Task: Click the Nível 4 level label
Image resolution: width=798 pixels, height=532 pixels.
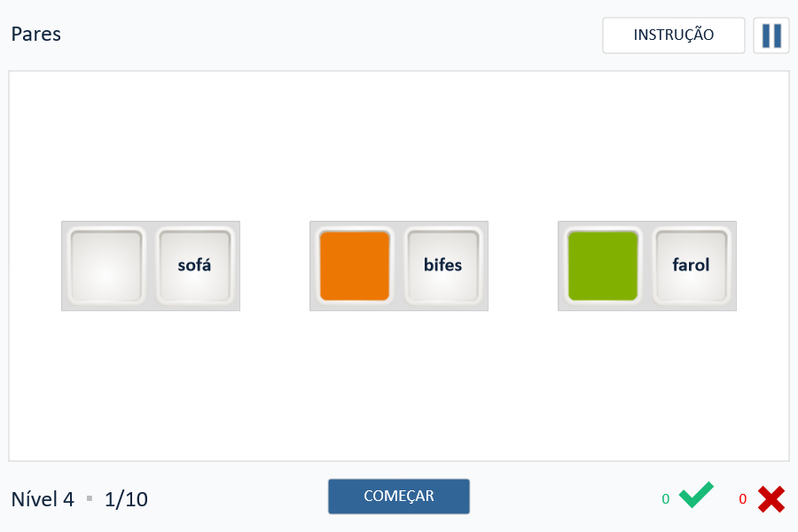Action: point(42,499)
